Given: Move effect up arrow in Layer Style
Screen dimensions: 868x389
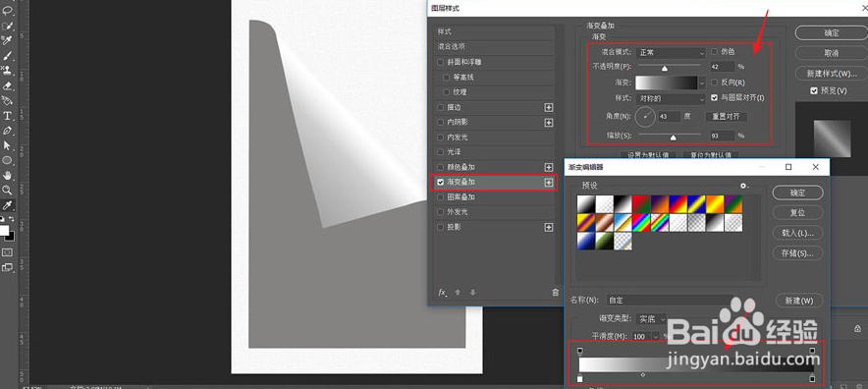Looking at the screenshot, I should (x=458, y=292).
